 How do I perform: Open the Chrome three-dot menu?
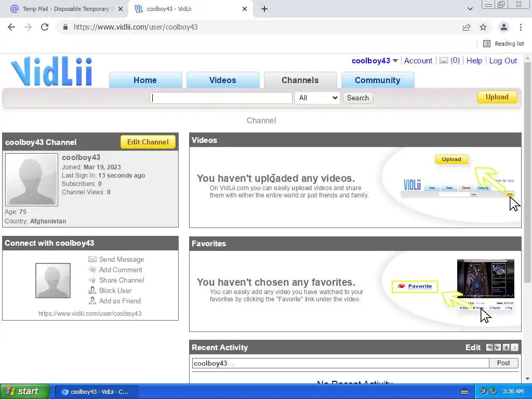(x=521, y=27)
